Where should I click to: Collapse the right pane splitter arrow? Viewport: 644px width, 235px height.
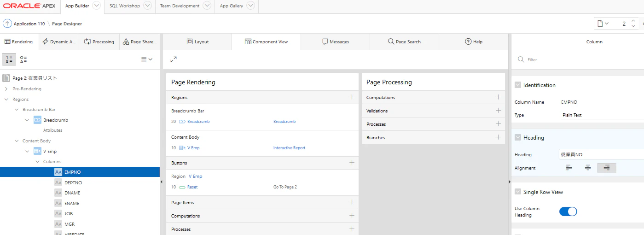tap(510, 182)
